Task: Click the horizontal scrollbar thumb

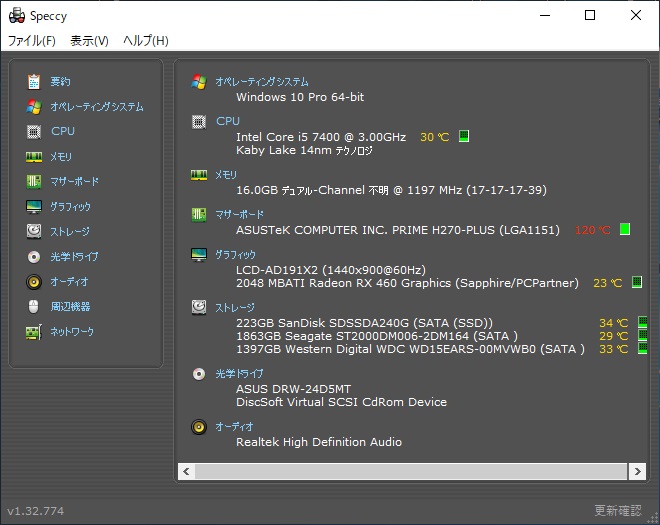Action: click(411, 472)
